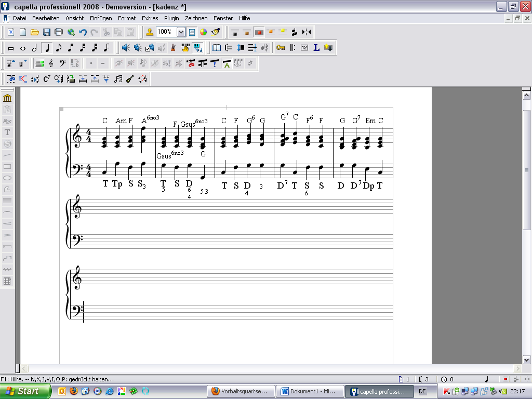The height and width of the screenshot is (399, 532).
Task: Toggle the automatic beaming A button
Action: tap(227, 63)
